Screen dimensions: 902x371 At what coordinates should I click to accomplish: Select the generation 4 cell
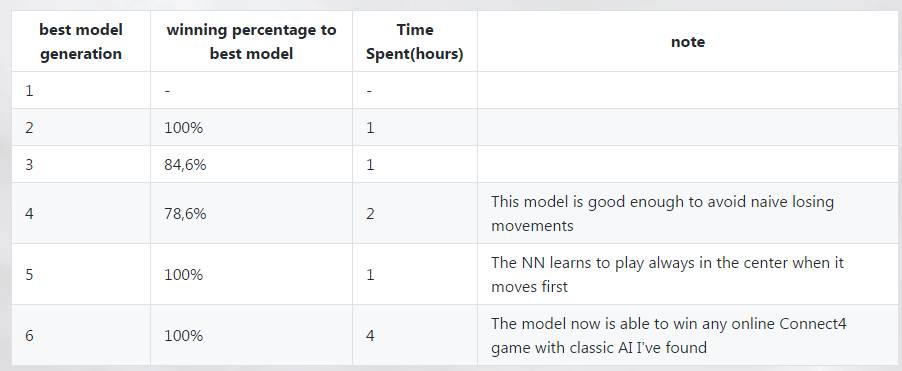(81, 213)
